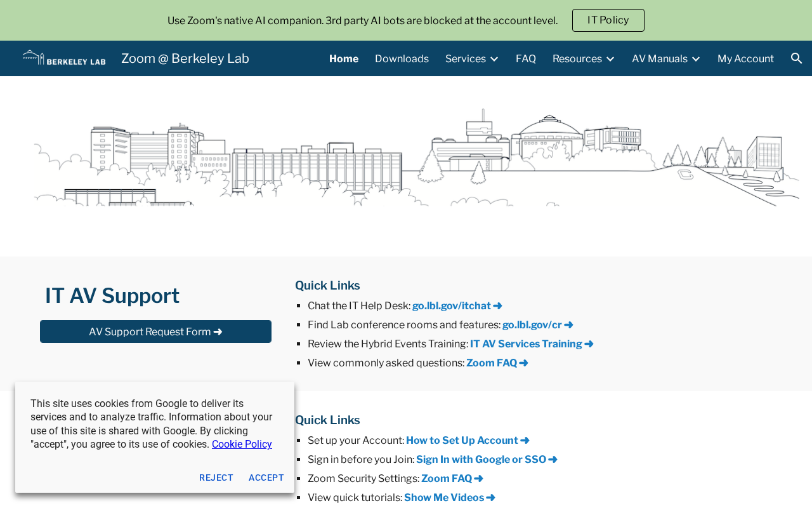This screenshot has height=508, width=812.
Task: Open the AV Support Request Form
Action: tap(155, 331)
